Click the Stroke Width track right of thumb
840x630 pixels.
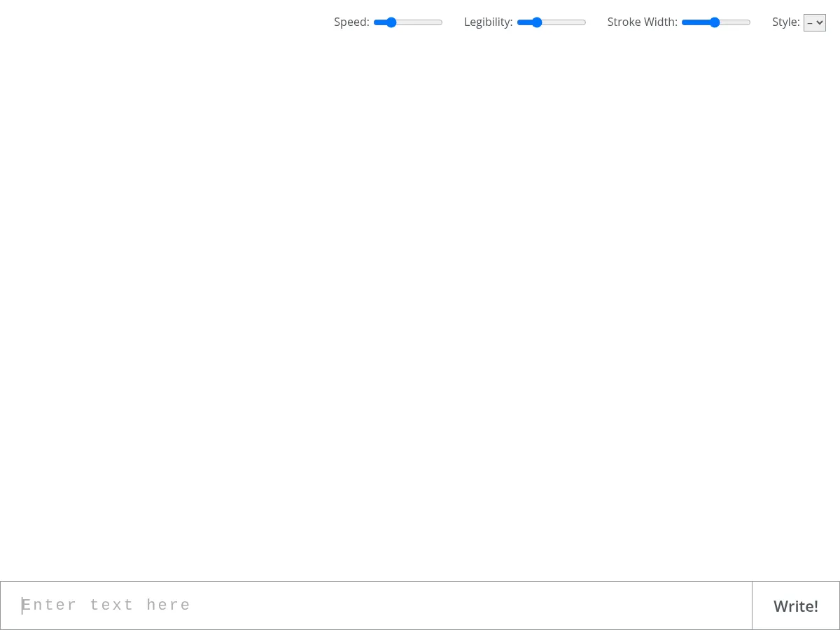(x=735, y=22)
